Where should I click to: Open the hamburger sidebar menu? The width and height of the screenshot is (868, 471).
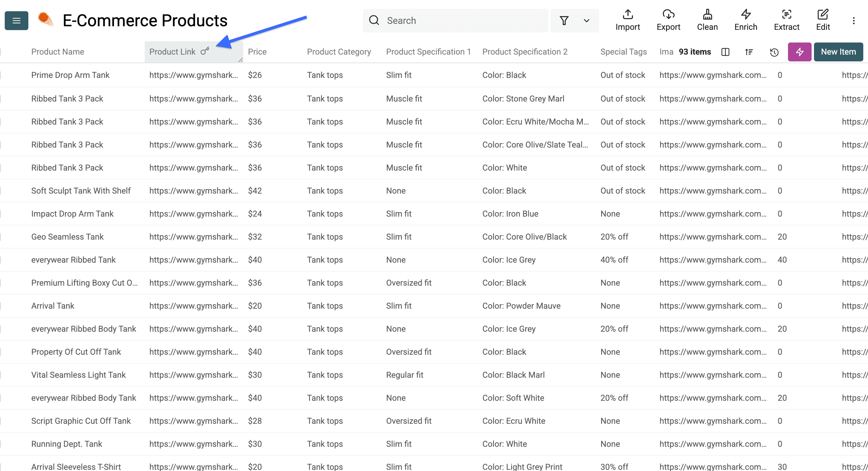pyautogui.click(x=16, y=21)
